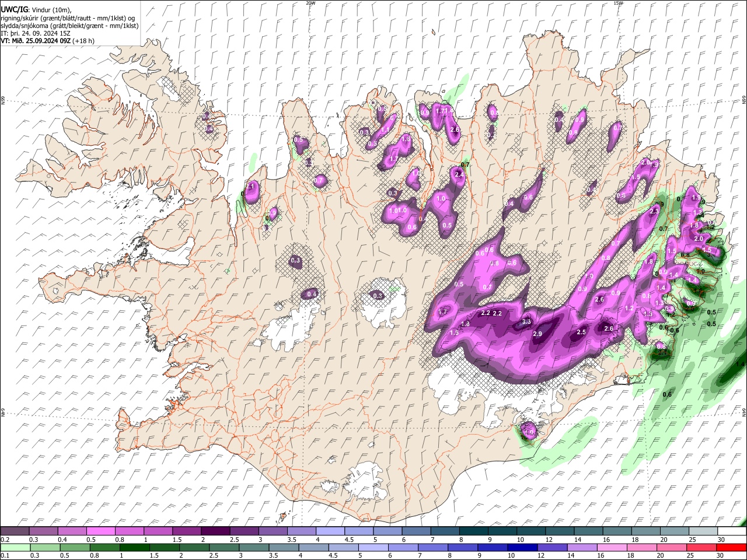
Task: Click the line 'slydda/snjókoma (grátt/bleikt/grænt - mm/1klst)'
Action: coord(69,26)
